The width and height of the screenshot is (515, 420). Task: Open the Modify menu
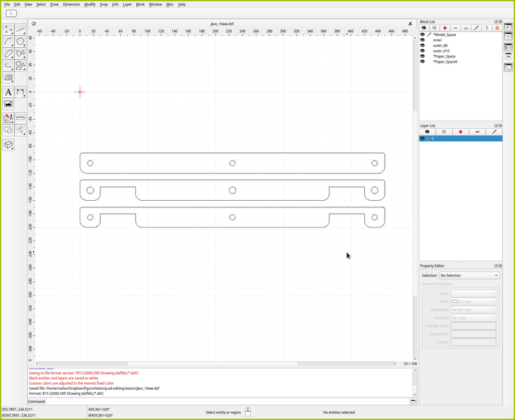point(90,4)
